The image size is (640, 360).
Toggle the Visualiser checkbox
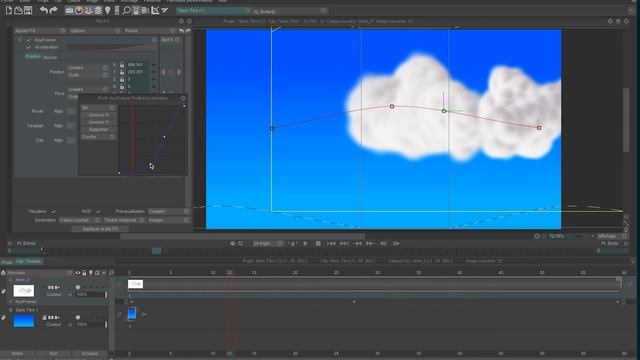pos(53,211)
